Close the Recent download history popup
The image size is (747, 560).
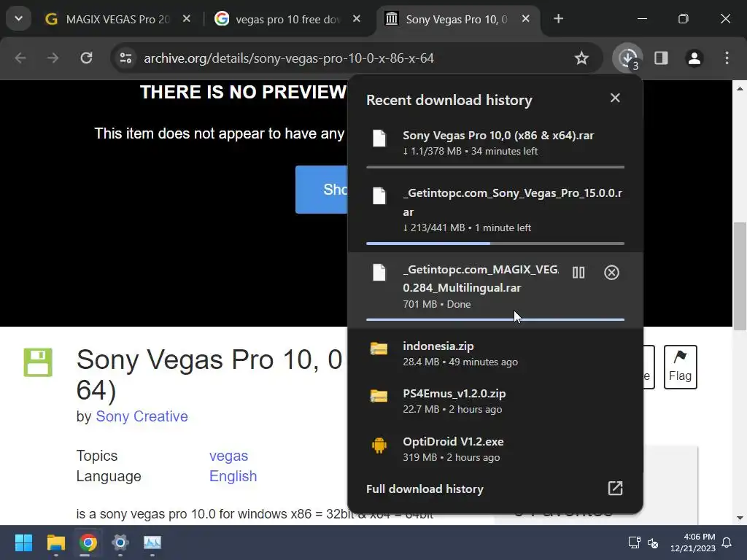pyautogui.click(x=615, y=98)
